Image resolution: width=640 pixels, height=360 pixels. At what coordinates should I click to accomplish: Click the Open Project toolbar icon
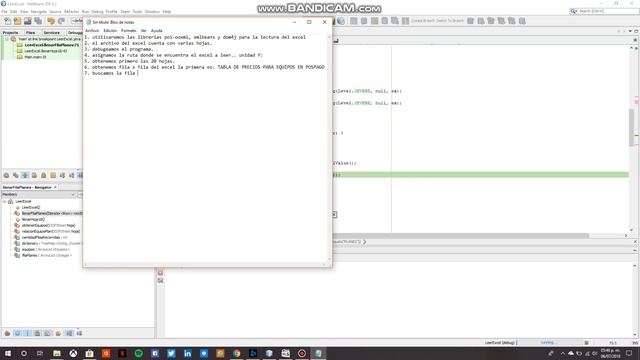(x=27, y=21)
